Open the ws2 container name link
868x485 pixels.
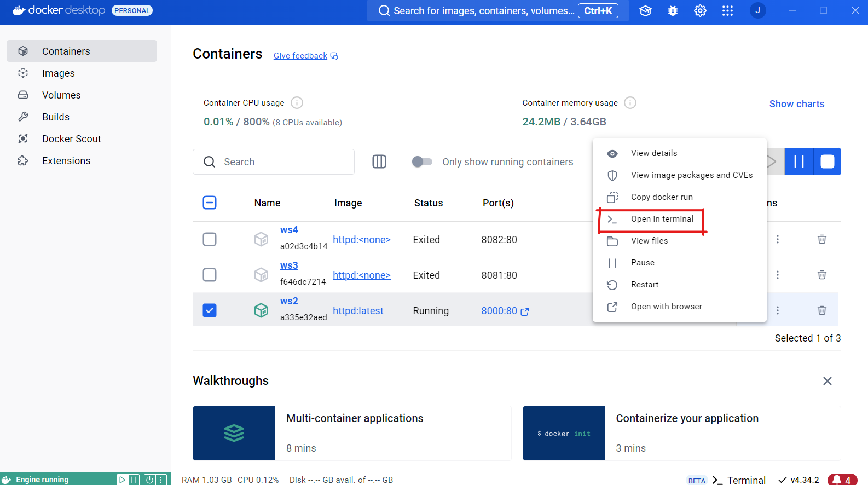[289, 301]
